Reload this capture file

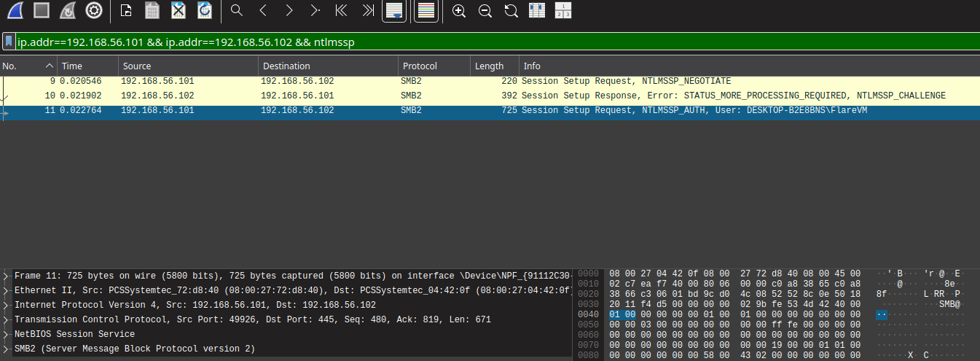[x=205, y=10]
